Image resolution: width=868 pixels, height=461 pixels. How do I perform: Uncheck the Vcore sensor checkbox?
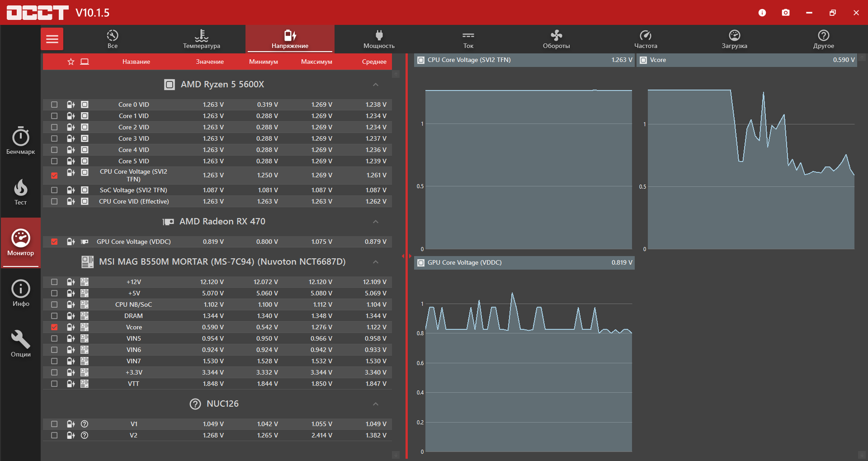coord(54,327)
